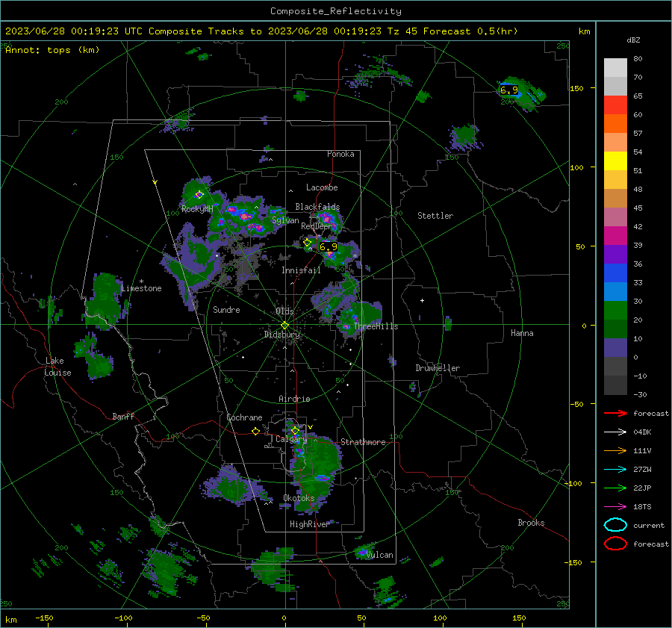672x628 pixels.
Task: Select the green 22JP arrow legend entry
Action: [615, 488]
